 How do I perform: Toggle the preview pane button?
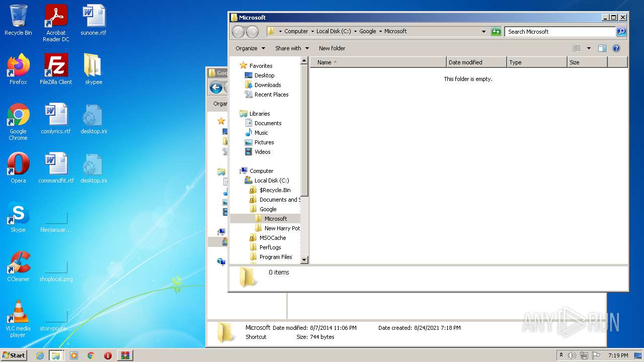(x=602, y=48)
